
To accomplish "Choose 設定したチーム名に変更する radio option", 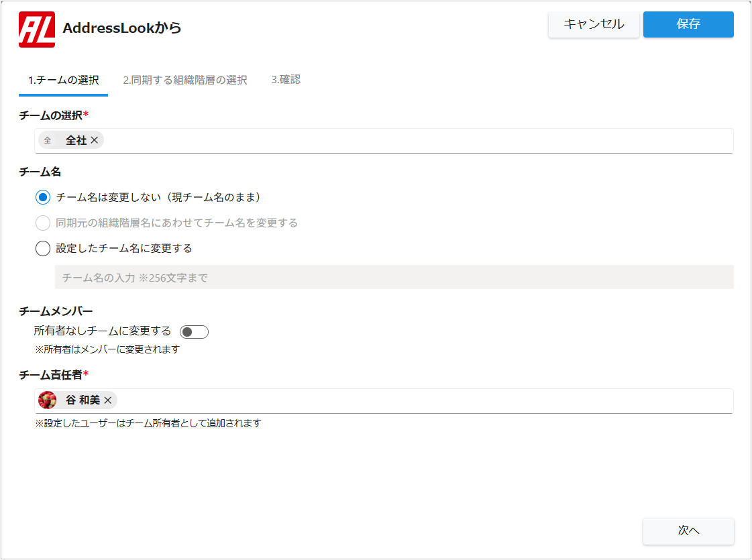I will tap(43, 248).
